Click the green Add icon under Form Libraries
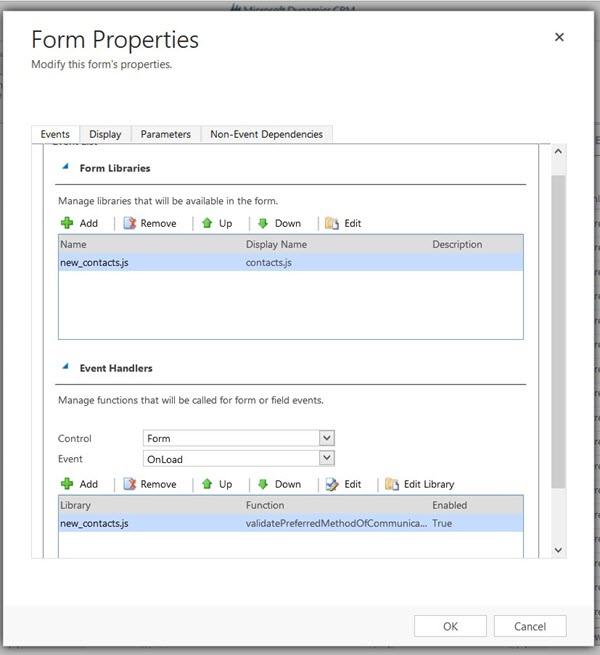This screenshot has width=600, height=655. point(68,223)
